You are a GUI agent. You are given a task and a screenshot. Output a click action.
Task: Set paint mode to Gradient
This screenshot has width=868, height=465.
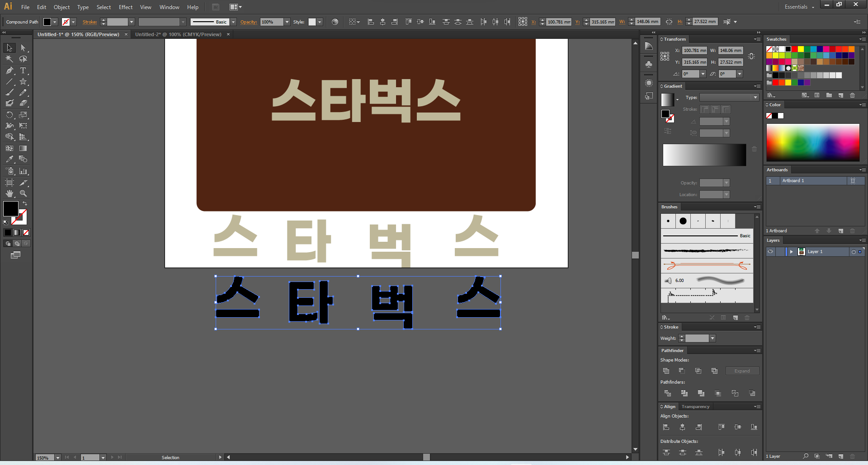click(x=17, y=232)
